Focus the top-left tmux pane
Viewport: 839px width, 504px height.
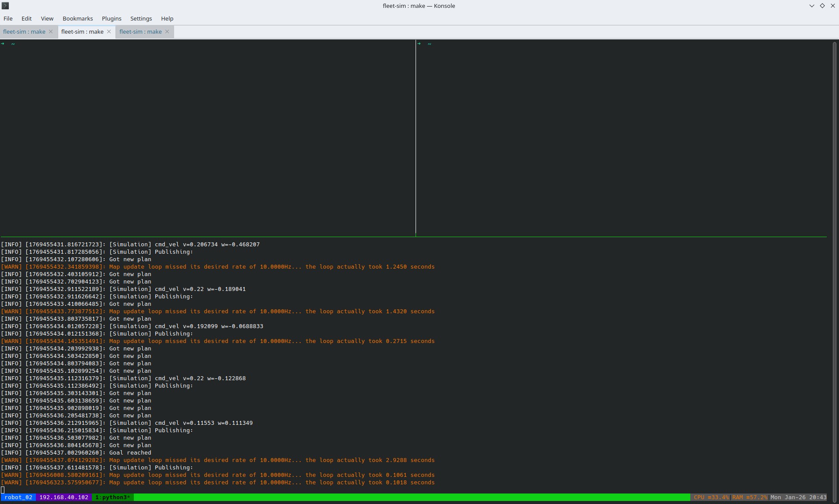(207, 138)
